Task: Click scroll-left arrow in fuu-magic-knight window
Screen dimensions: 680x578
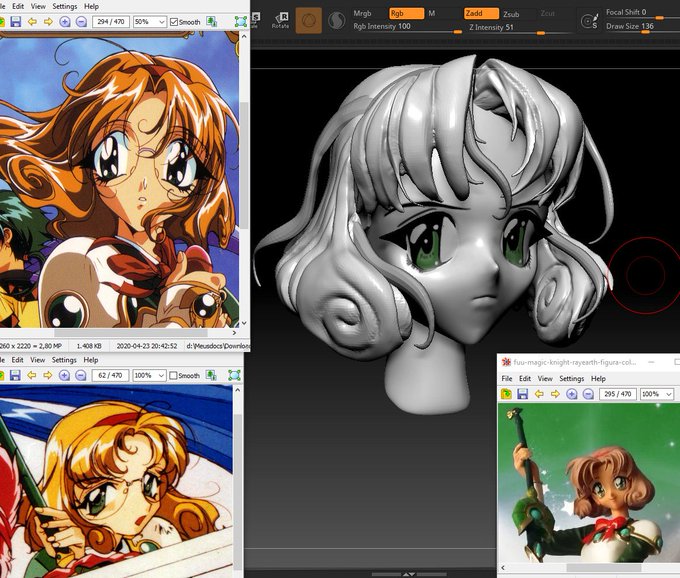Action: (x=503, y=568)
